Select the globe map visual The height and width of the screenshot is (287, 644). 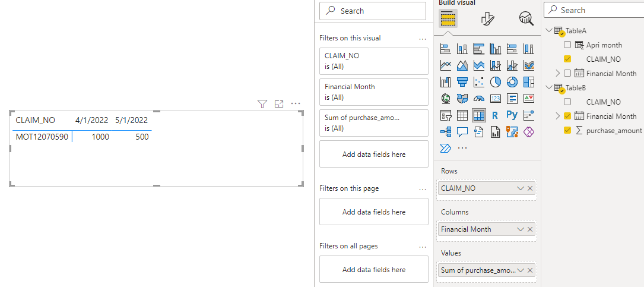click(x=446, y=99)
